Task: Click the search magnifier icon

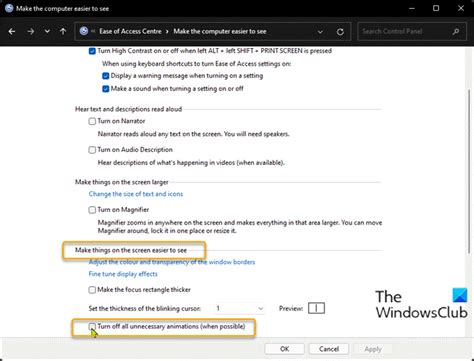Action: point(456,32)
